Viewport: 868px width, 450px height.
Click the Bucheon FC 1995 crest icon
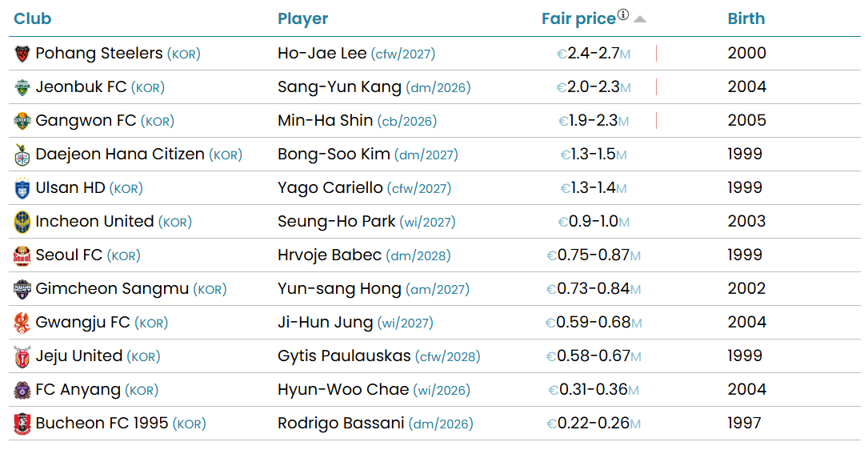point(22,424)
